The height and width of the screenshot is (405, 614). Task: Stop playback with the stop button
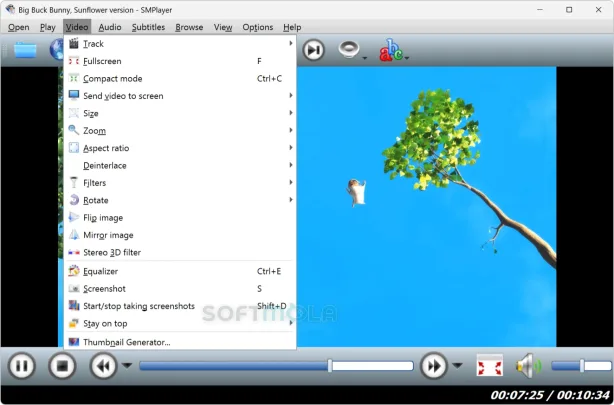[62, 366]
